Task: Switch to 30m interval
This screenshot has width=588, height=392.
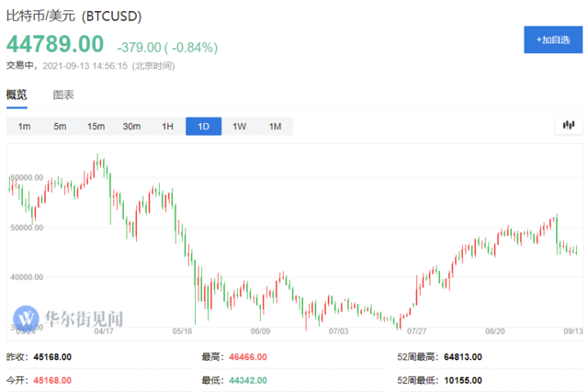Action: (131, 127)
